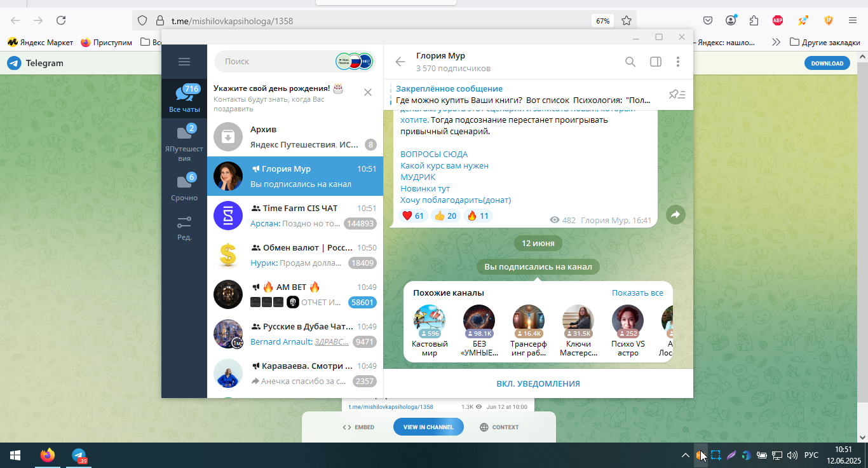
Task: Click the DOWNLOAD button on the Telegram page
Action: click(x=827, y=63)
